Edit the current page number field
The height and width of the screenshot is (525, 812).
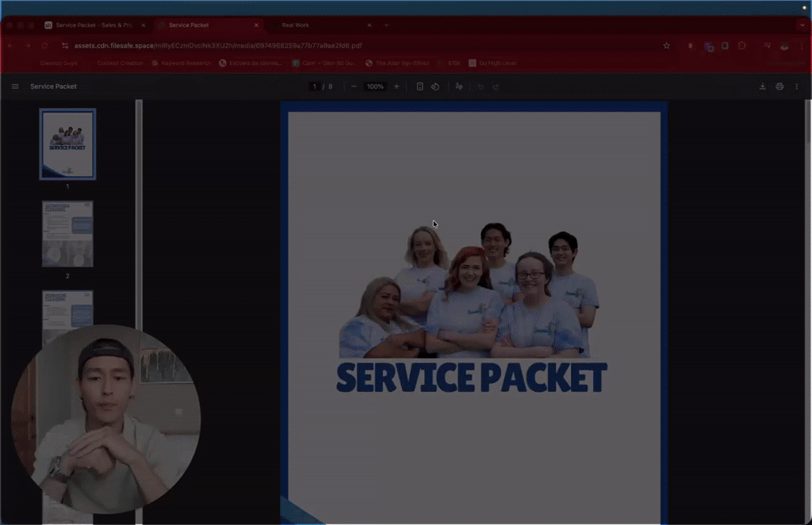coord(314,86)
